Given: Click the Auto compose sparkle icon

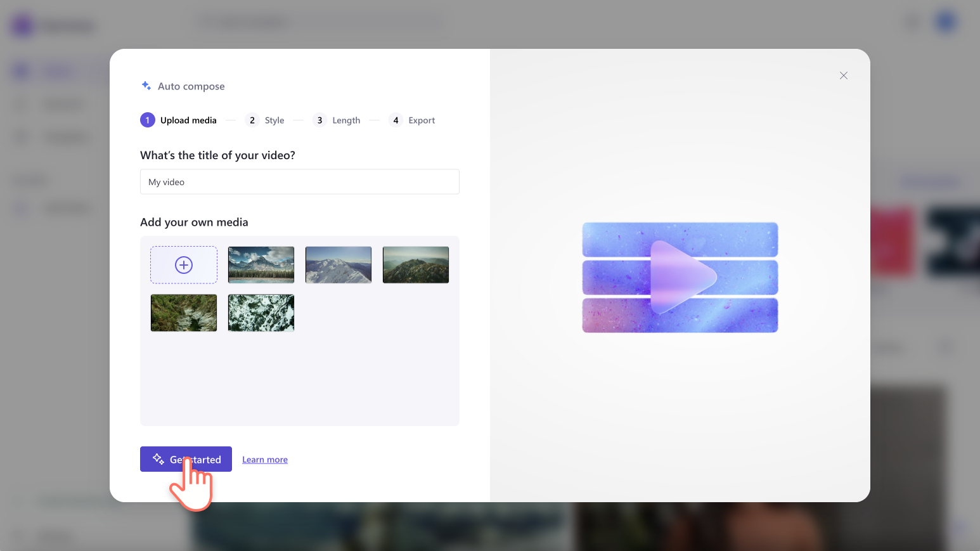Looking at the screenshot, I should click(x=145, y=86).
